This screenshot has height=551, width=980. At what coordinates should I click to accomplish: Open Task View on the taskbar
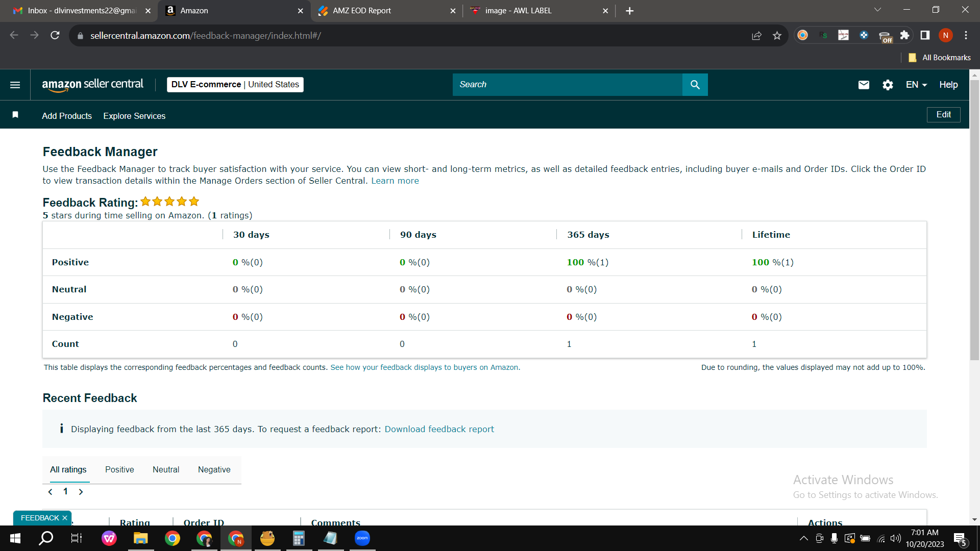click(x=77, y=538)
